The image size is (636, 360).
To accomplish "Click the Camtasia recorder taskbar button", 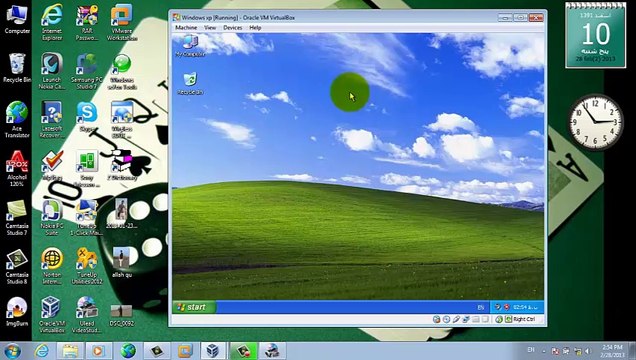I will 243,351.
